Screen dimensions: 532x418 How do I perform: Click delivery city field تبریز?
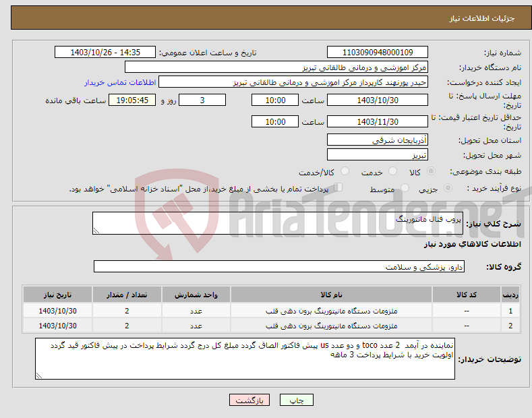pos(378,154)
